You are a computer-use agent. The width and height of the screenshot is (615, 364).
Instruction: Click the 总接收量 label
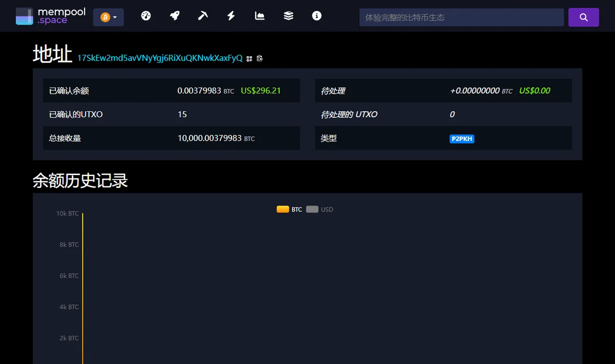65,138
